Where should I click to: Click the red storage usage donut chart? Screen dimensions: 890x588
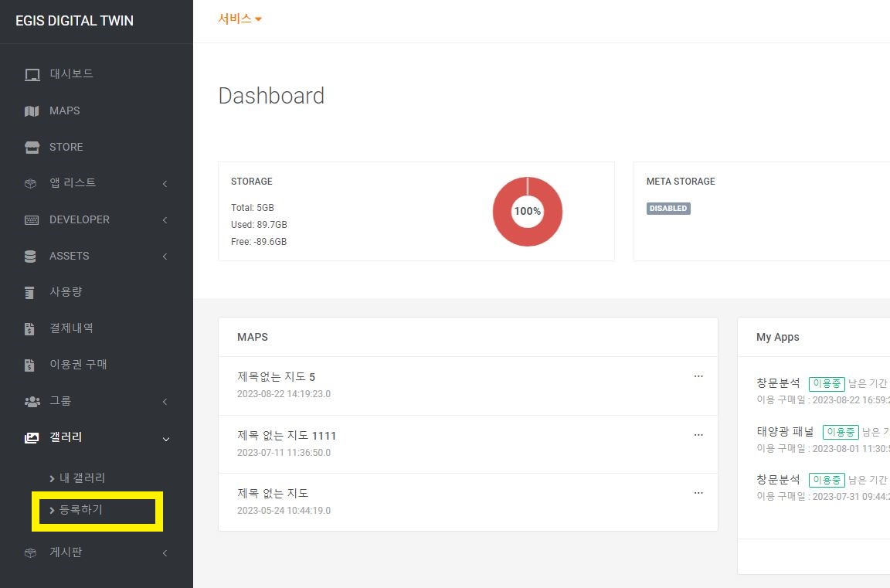(528, 211)
